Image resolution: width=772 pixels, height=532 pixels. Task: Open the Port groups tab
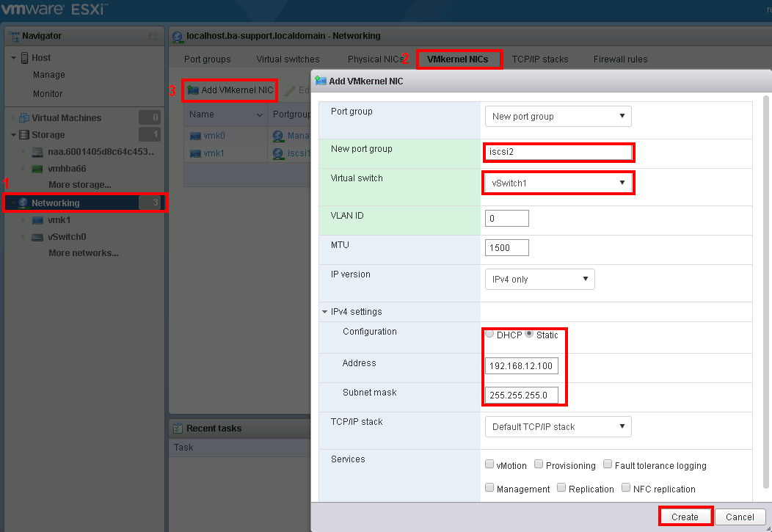pos(207,59)
